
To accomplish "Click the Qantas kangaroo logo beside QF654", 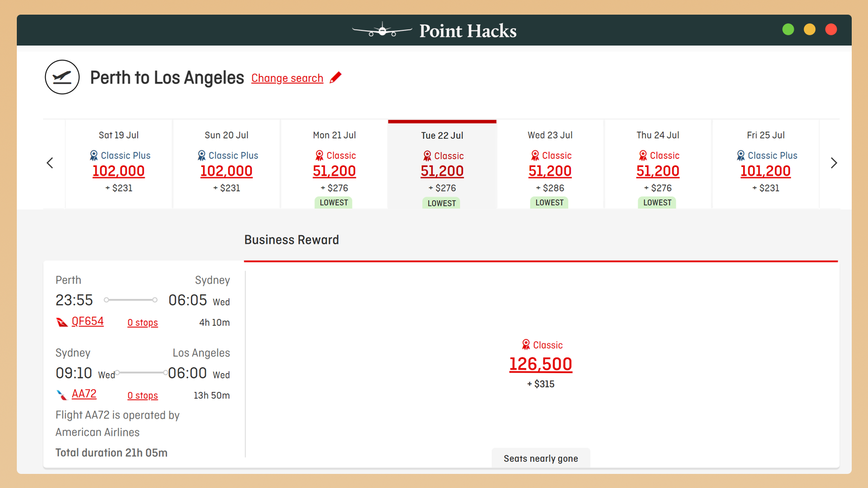I will (62, 322).
